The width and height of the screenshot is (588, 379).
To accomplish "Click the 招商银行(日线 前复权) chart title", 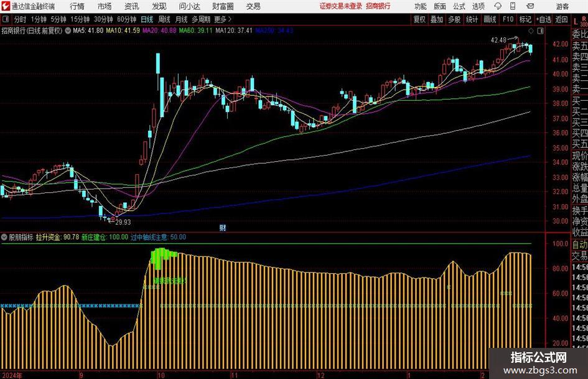I will click(x=32, y=30).
